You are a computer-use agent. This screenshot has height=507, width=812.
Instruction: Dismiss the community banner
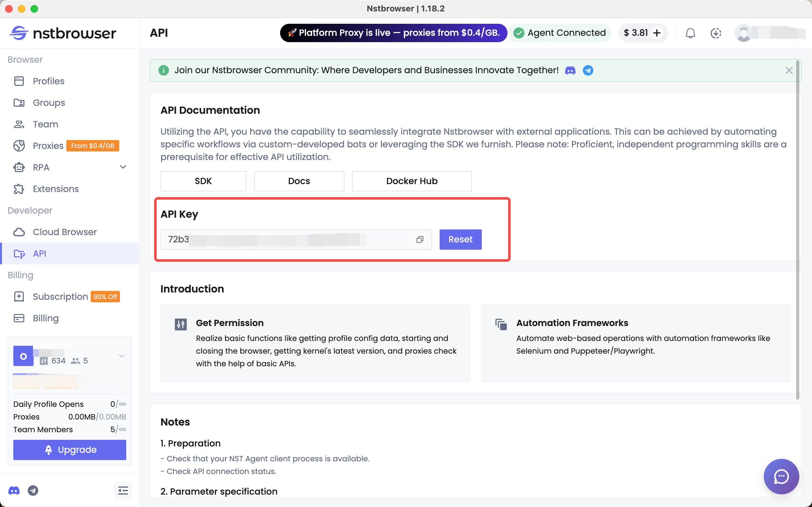pos(789,70)
